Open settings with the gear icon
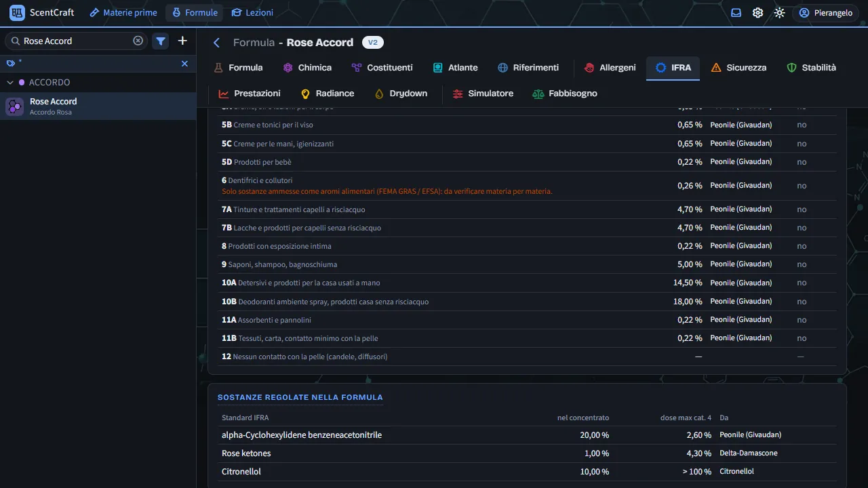This screenshot has height=488, width=868. pos(758,13)
